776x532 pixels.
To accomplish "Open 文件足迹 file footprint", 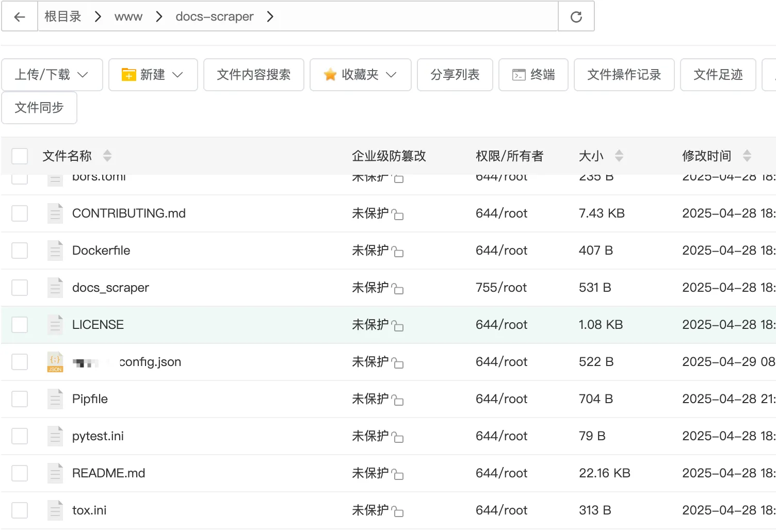I will pyautogui.click(x=718, y=75).
